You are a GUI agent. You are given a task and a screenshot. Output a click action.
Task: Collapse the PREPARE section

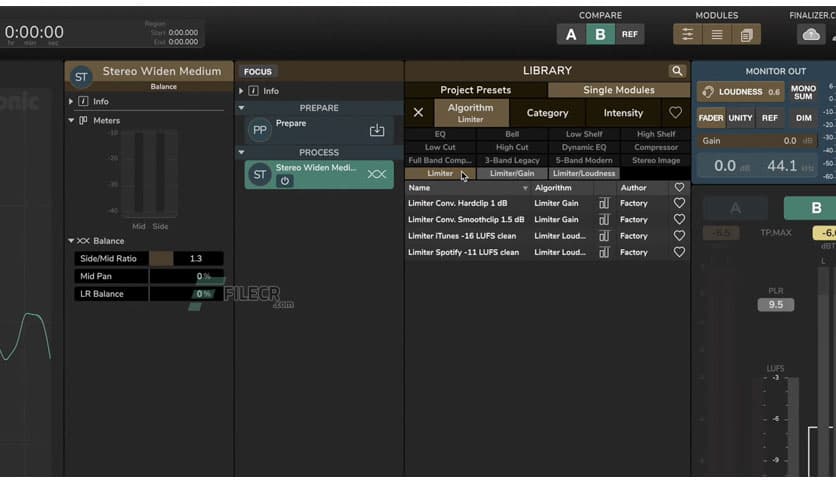point(242,108)
